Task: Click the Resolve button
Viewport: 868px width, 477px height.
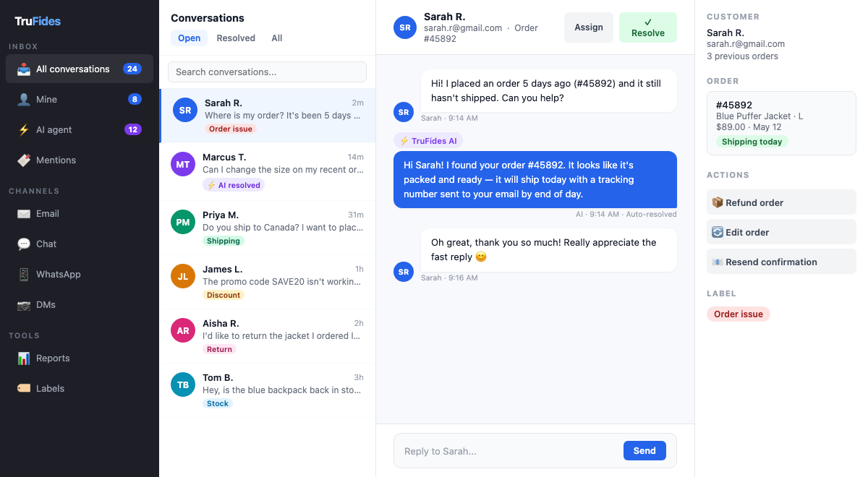Action: 647,27
